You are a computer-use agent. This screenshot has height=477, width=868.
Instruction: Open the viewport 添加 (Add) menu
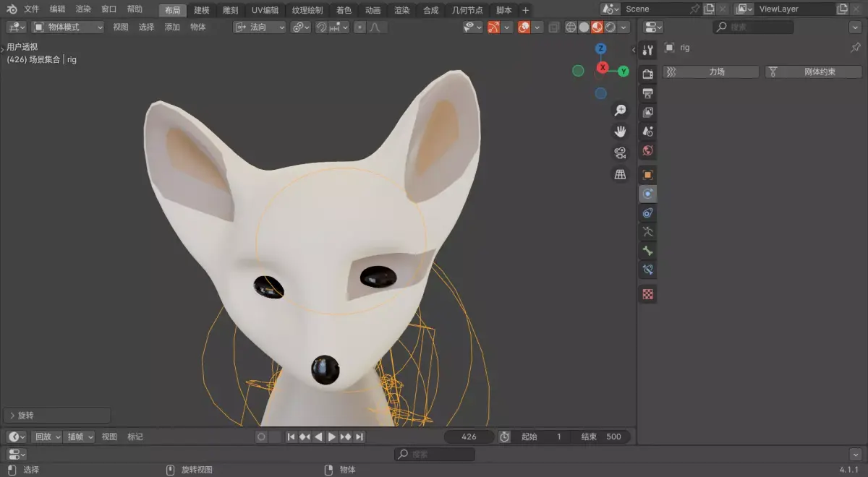click(172, 27)
